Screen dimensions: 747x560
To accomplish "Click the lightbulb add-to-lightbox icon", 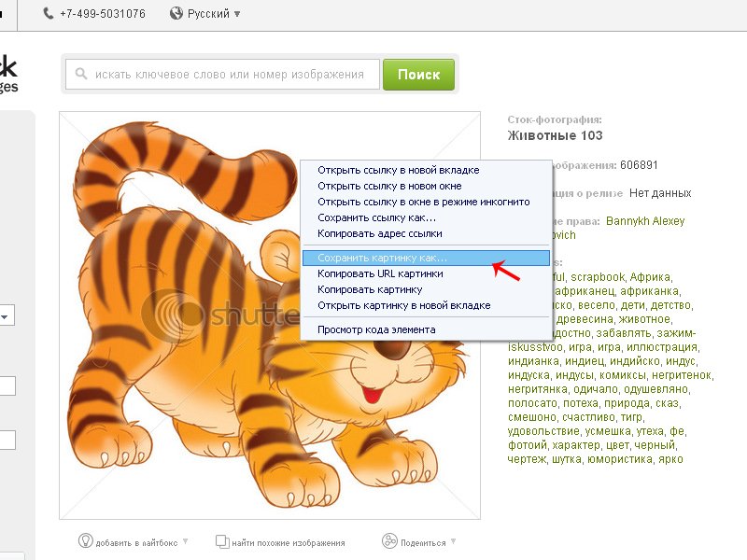I will 85,540.
